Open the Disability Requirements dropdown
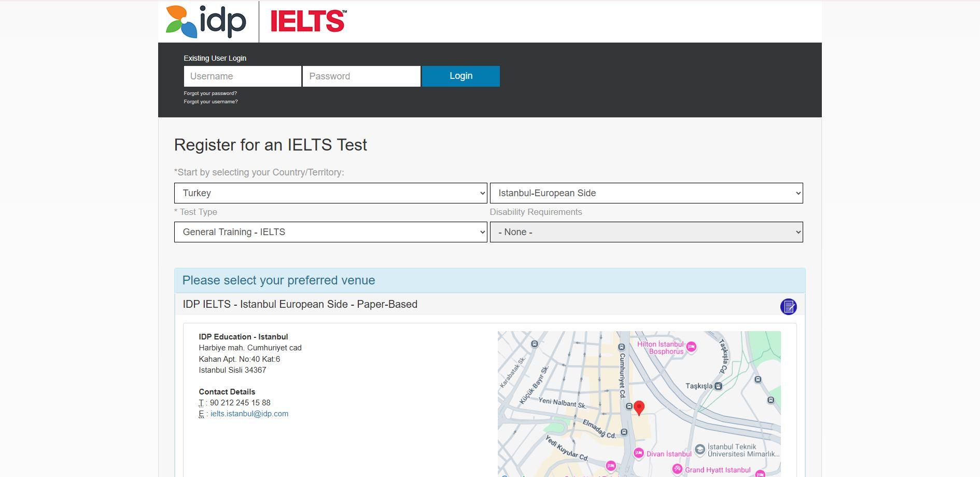 647,232
